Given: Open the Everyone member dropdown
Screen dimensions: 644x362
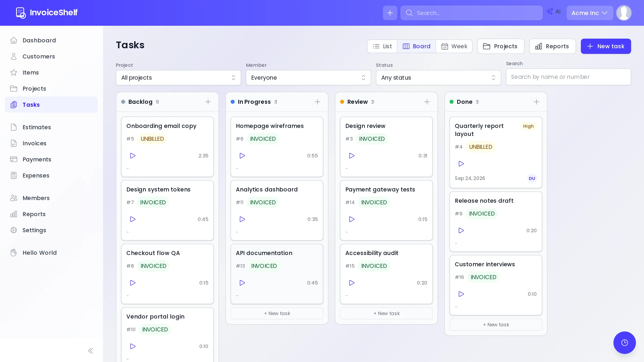Looking at the screenshot, I should (x=308, y=77).
